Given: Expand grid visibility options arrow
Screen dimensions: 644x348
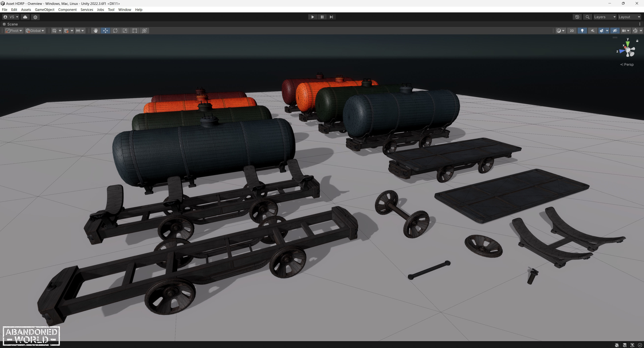Looking at the screenshot, I should click(60, 31).
